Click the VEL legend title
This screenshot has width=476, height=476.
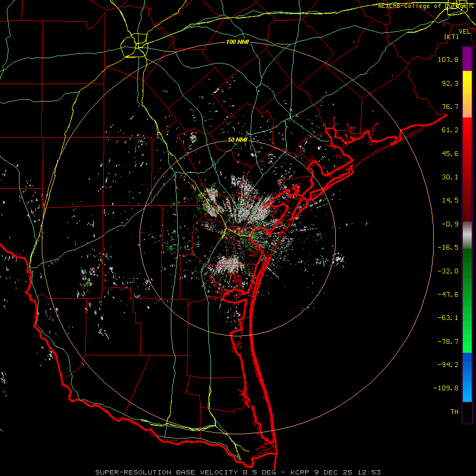465,32
